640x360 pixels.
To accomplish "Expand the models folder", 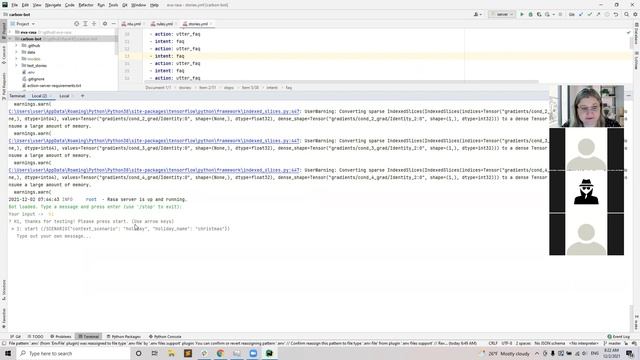I will tap(17, 59).
